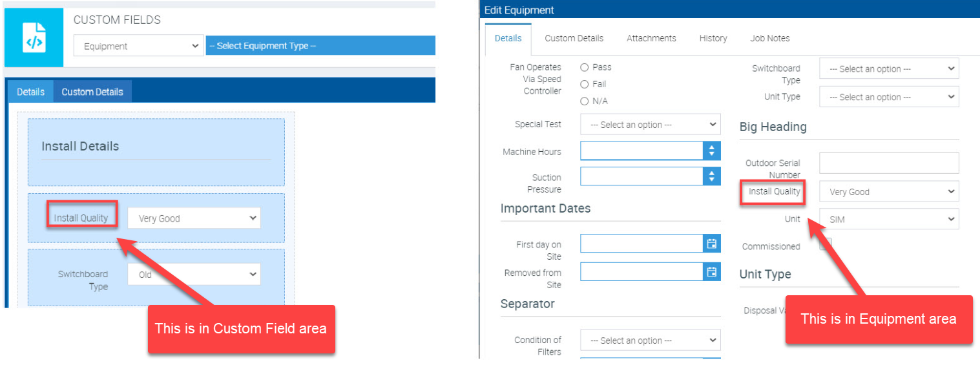Expand the Special Test dropdown
Screen dimensions: 980x376
pyautogui.click(x=650, y=125)
